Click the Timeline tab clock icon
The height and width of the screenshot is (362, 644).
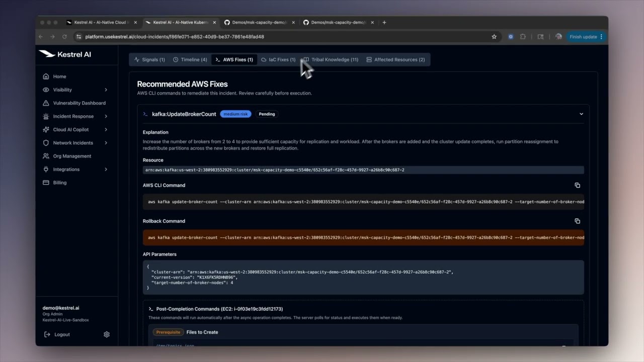(x=176, y=59)
